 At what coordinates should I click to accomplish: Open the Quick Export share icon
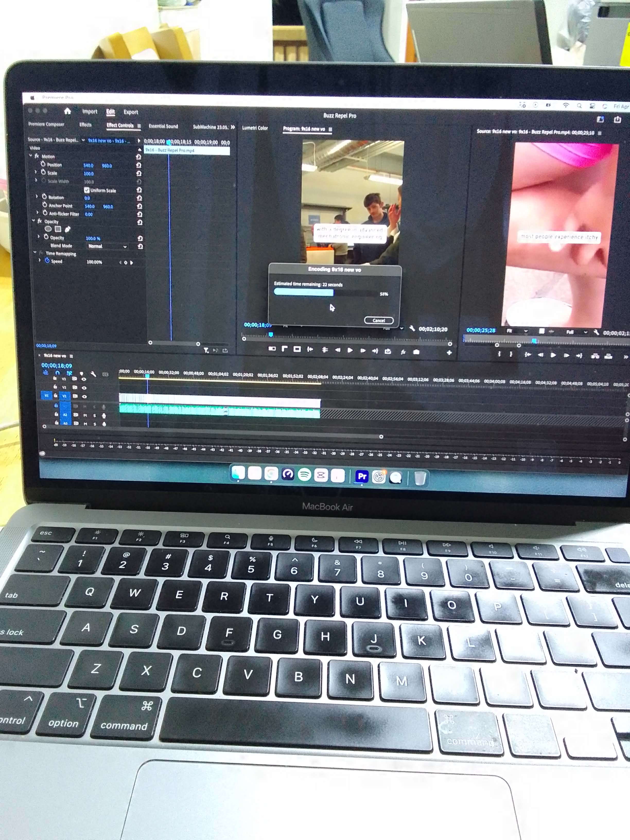click(x=617, y=120)
